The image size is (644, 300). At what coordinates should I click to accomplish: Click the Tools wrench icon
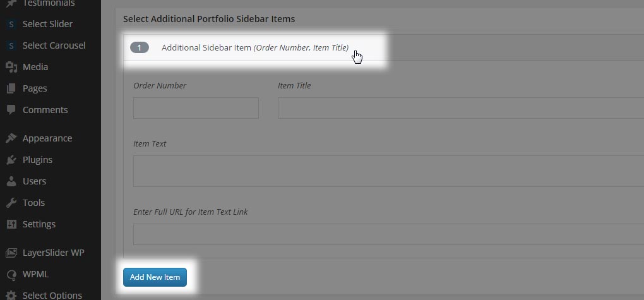(x=11, y=203)
